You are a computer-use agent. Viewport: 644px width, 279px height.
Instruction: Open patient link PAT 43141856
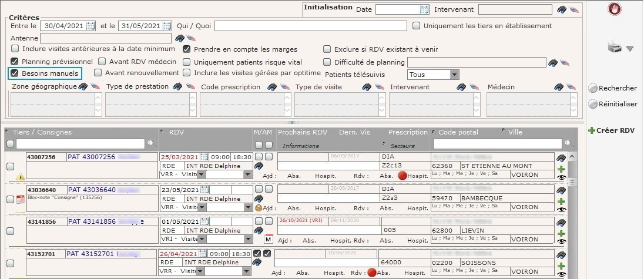92,221
